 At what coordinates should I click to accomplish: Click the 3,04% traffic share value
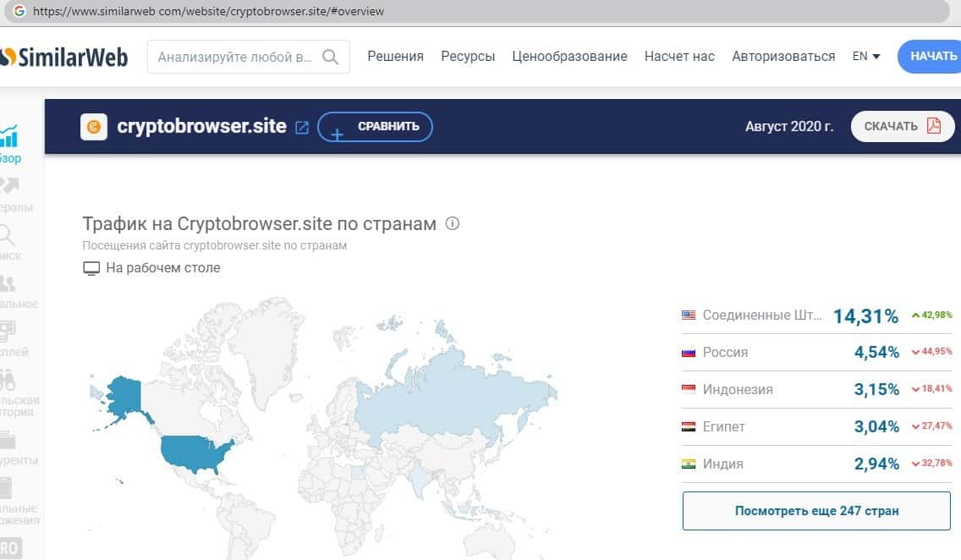pyautogui.click(x=876, y=427)
